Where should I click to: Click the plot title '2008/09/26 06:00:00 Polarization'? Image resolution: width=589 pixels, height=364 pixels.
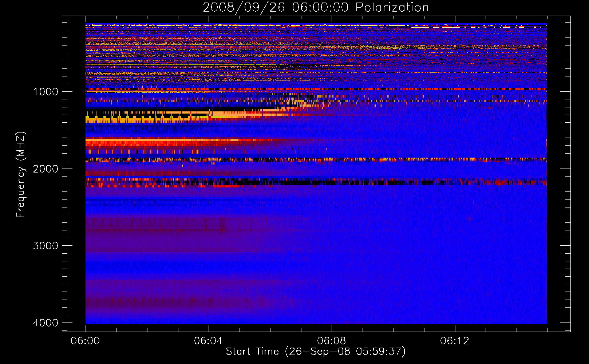click(316, 8)
